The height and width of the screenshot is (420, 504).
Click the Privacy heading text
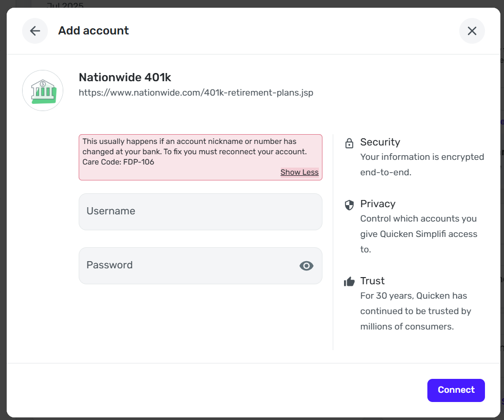pyautogui.click(x=377, y=204)
